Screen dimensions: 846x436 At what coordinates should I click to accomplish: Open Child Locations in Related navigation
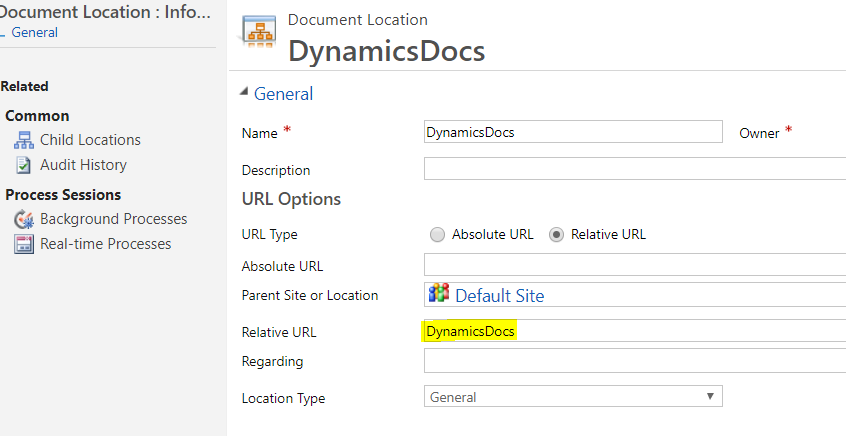pos(90,140)
